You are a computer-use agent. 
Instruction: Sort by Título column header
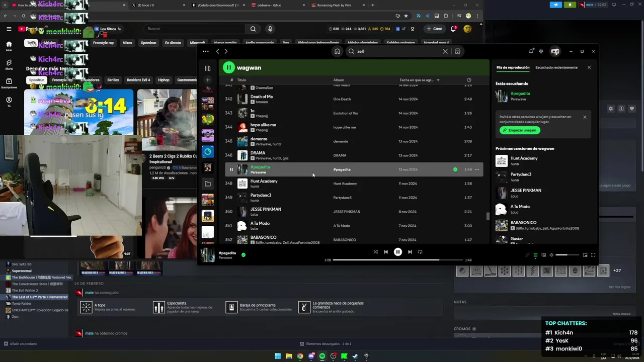(242, 80)
